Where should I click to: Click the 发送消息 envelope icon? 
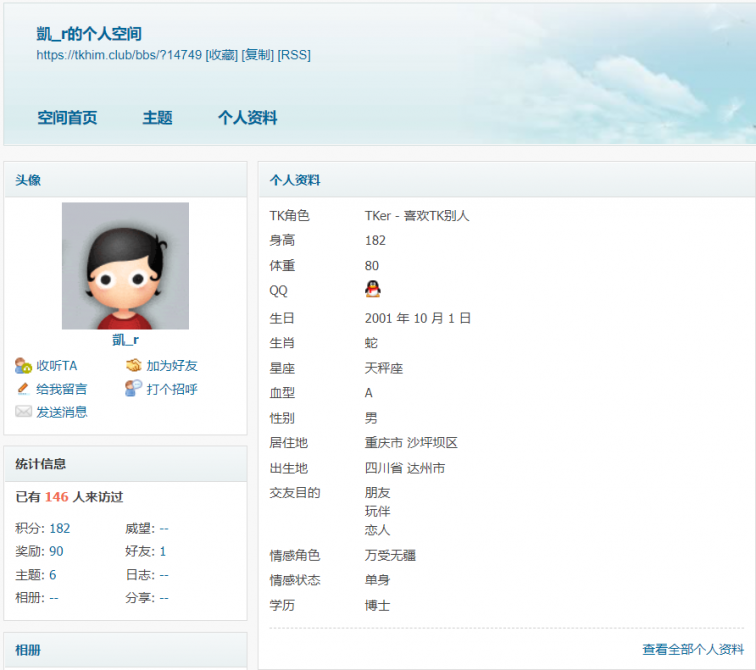[23, 412]
